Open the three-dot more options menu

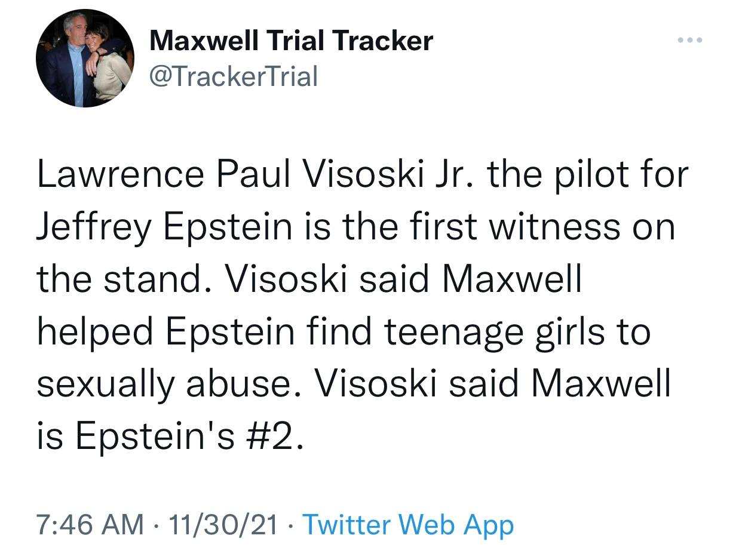pos(691,40)
